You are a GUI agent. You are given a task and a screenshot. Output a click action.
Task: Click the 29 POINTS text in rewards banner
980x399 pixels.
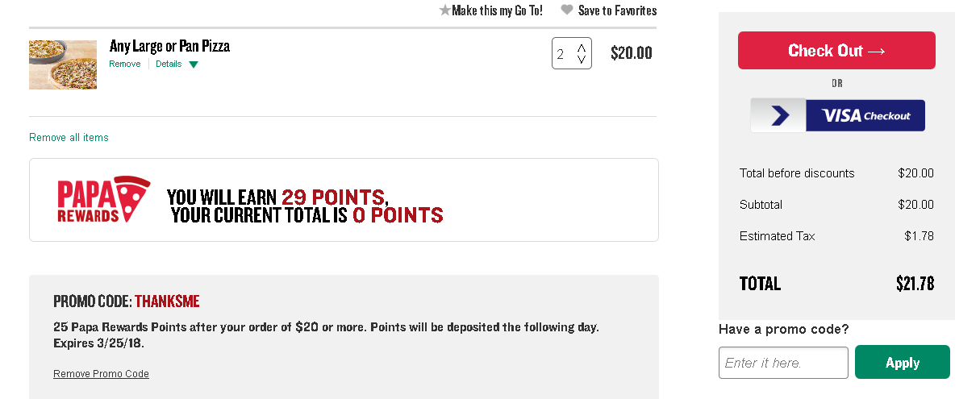pos(333,197)
